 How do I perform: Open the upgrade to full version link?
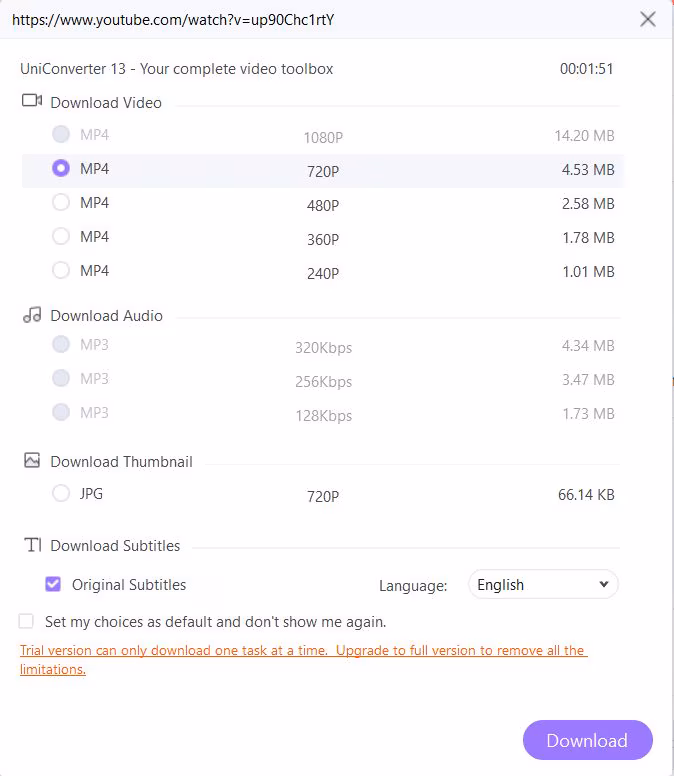[460, 650]
